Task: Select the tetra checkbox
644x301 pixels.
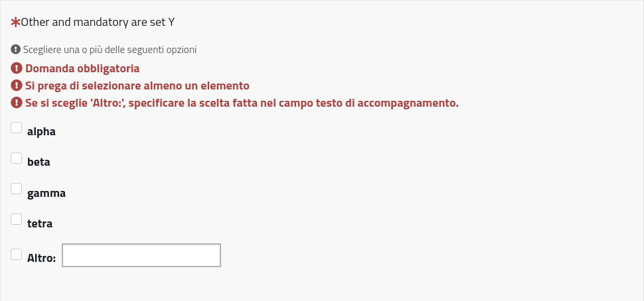Action: [x=17, y=219]
